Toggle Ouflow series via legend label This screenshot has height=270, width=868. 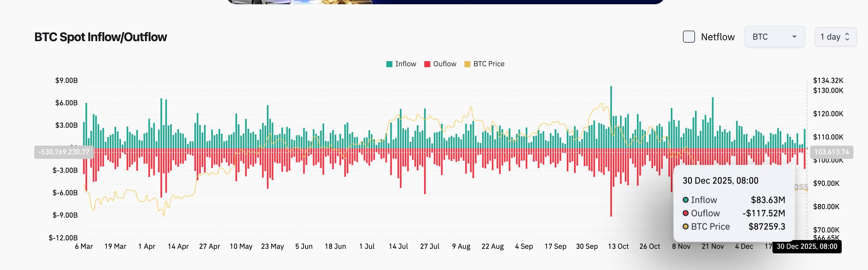click(445, 64)
